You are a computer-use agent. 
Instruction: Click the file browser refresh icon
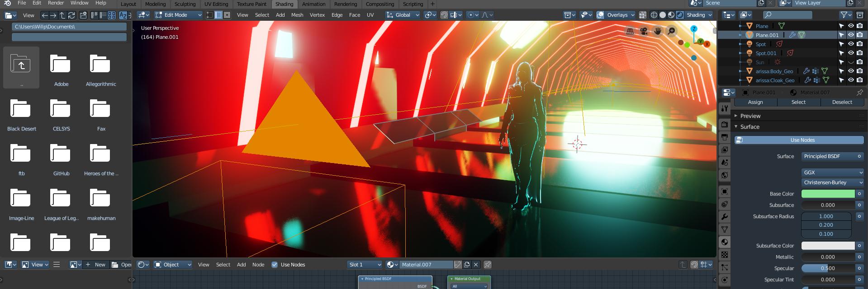pos(71,15)
